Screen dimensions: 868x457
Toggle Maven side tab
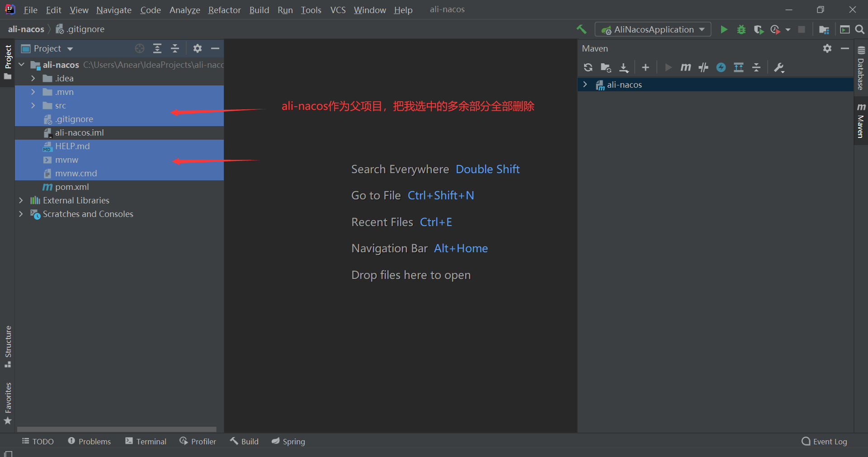point(861,120)
